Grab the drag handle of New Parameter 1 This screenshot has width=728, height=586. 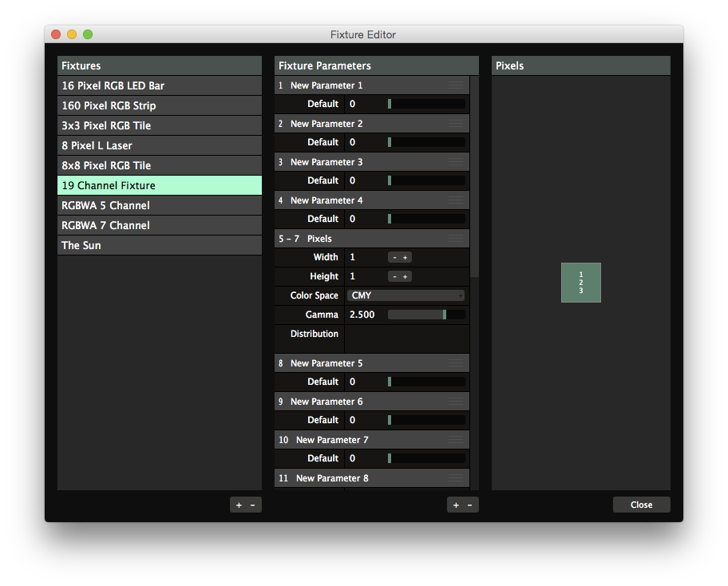point(456,85)
